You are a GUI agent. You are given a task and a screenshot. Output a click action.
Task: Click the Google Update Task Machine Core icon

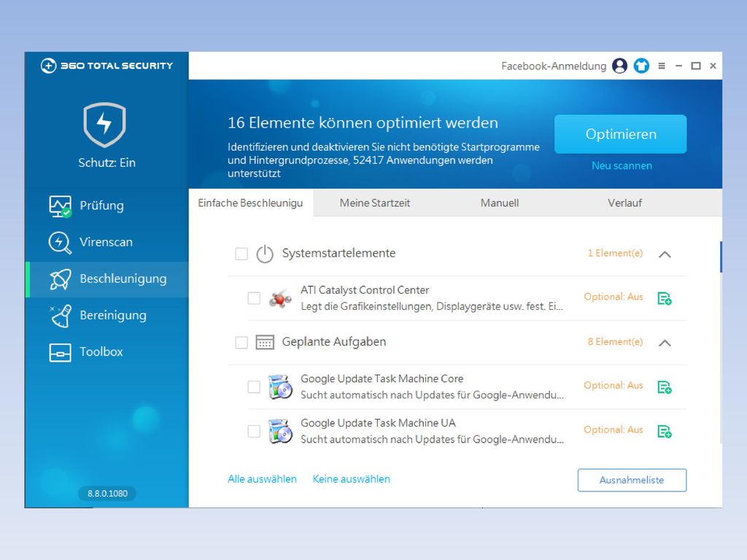(x=280, y=386)
